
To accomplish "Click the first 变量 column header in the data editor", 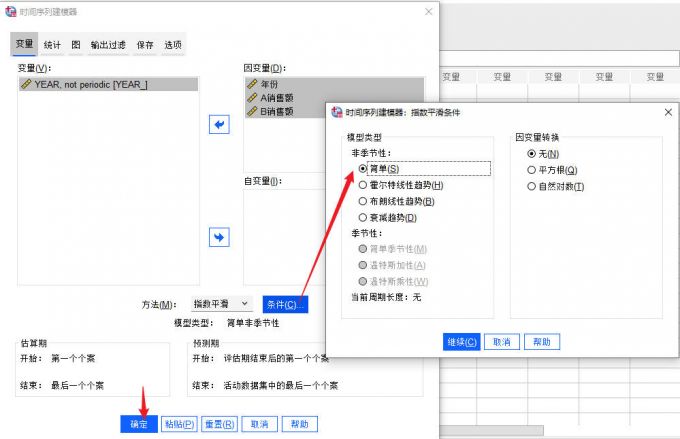I will click(x=451, y=77).
